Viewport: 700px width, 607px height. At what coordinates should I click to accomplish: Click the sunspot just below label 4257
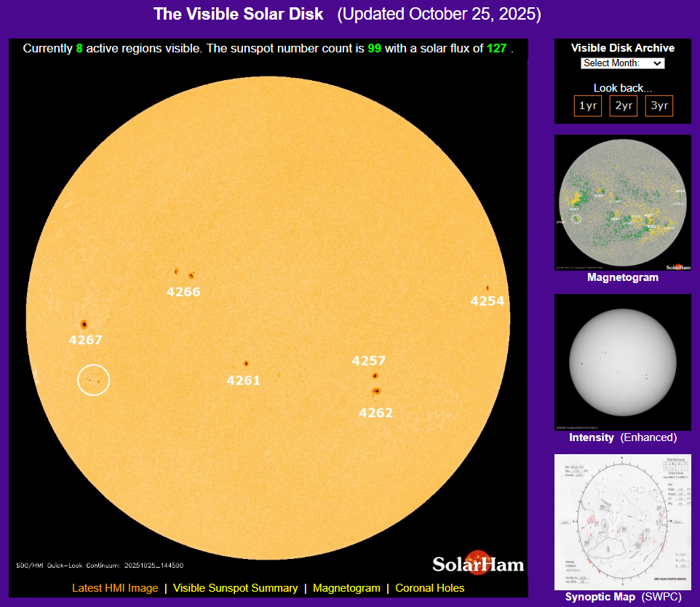pyautogui.click(x=375, y=376)
